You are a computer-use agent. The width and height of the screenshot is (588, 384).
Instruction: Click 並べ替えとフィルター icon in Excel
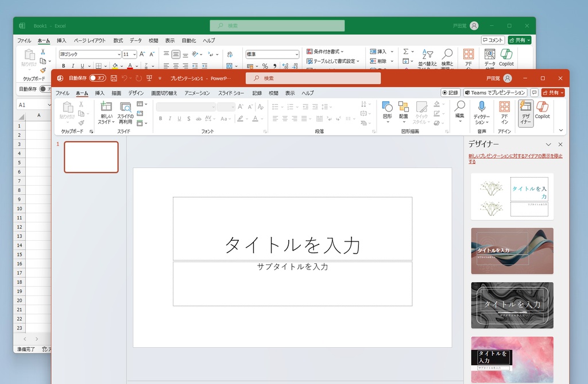427,54
